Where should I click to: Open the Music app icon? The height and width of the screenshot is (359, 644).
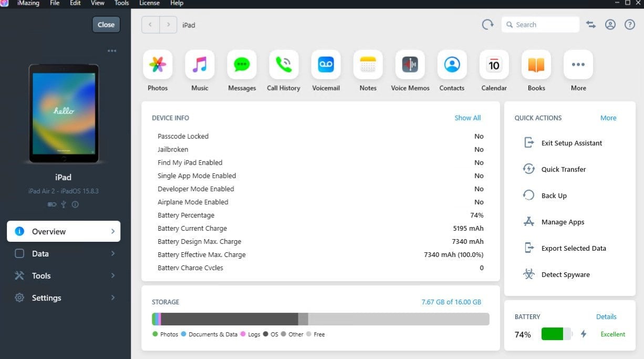click(200, 65)
